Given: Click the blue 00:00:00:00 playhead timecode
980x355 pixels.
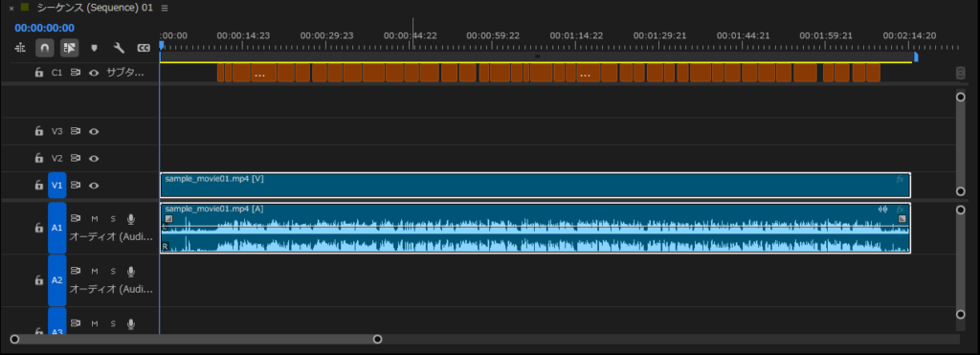Looking at the screenshot, I should [x=44, y=28].
